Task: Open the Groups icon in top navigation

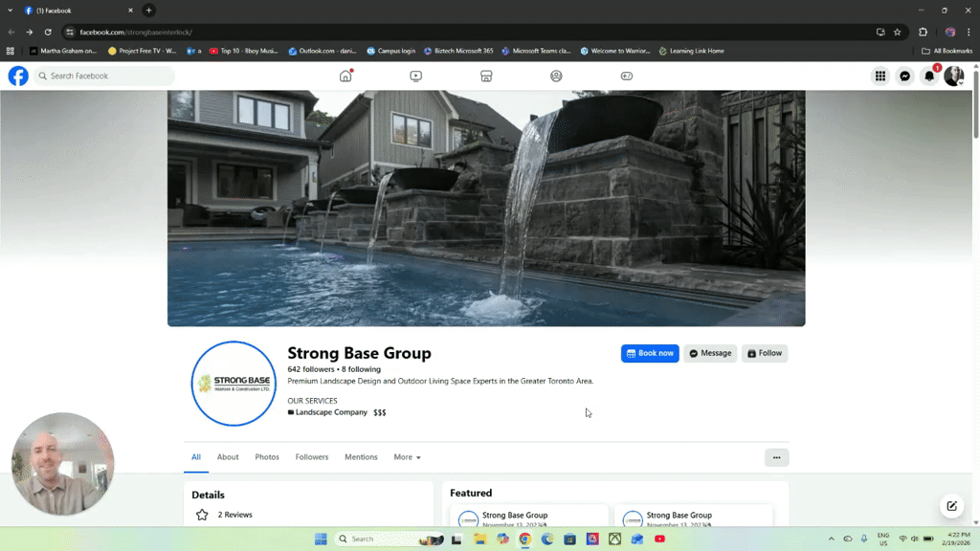Action: [556, 76]
